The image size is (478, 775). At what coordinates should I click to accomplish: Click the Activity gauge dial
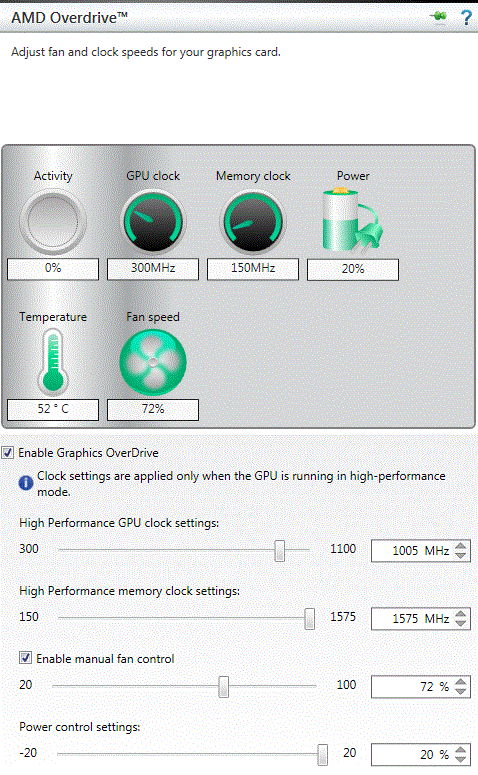(53, 222)
